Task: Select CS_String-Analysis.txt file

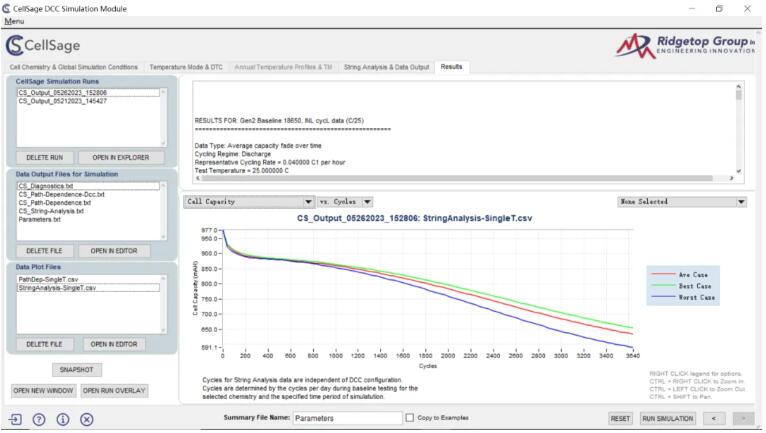Action: click(x=88, y=211)
